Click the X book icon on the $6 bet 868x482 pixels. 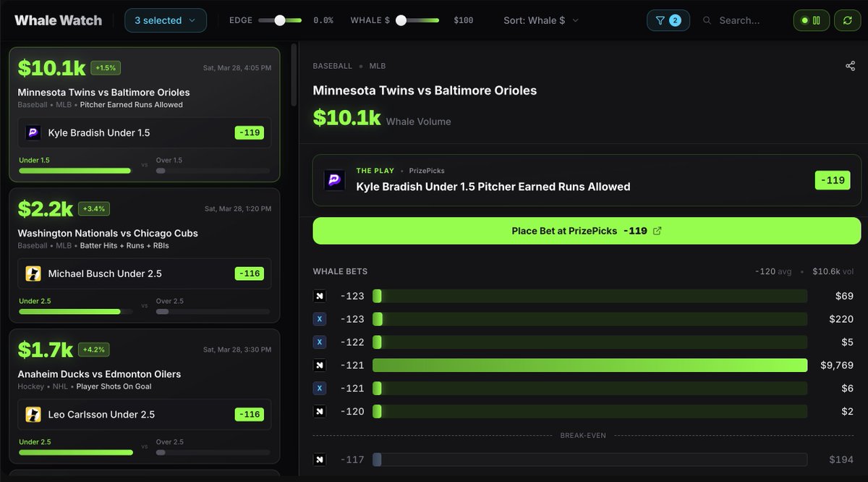pyautogui.click(x=320, y=388)
